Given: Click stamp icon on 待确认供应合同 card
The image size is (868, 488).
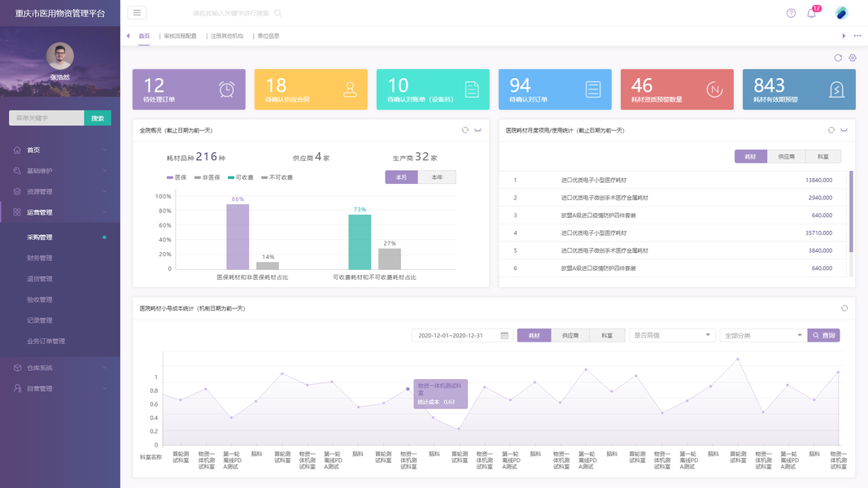Looking at the screenshot, I should tap(350, 89).
